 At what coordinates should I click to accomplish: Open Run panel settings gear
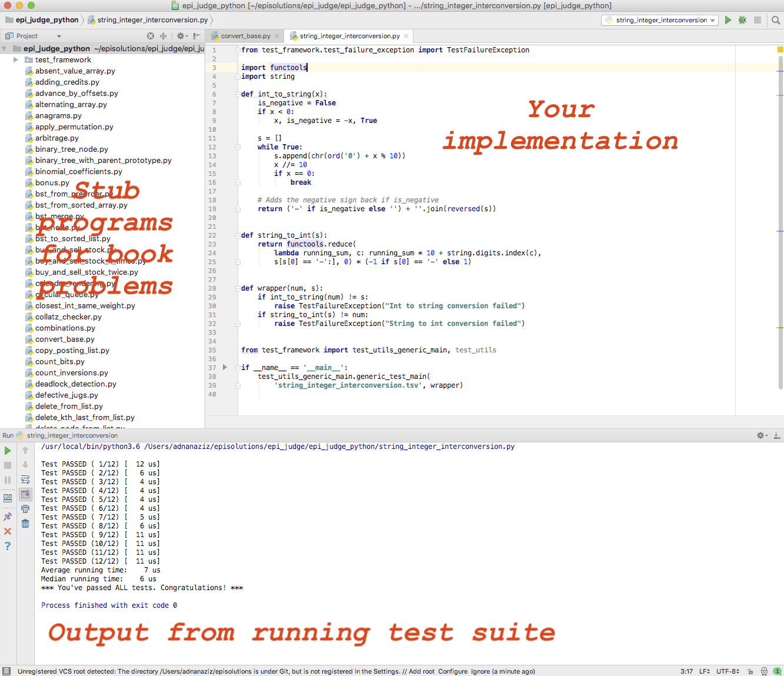(762, 435)
